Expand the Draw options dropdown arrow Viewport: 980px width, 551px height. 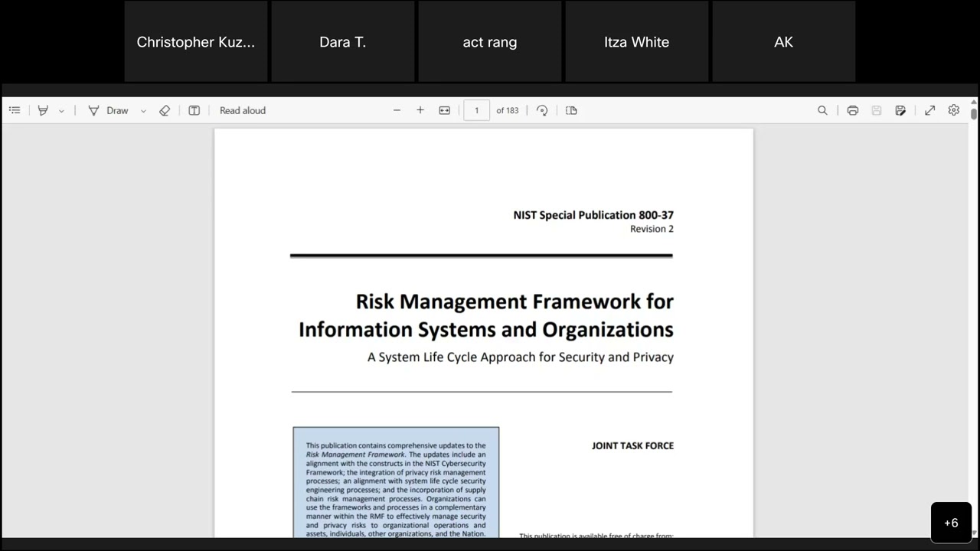143,111
